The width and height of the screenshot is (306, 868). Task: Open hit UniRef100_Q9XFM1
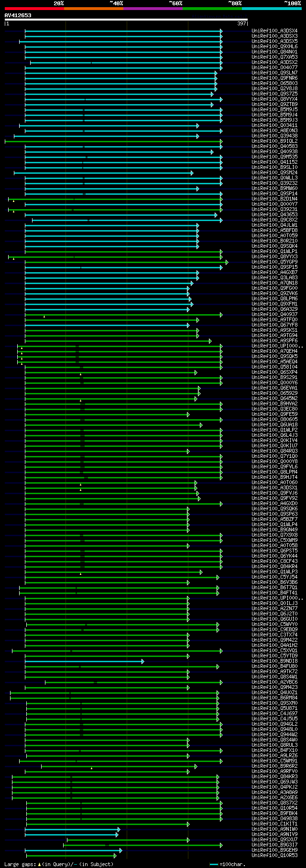274,304
